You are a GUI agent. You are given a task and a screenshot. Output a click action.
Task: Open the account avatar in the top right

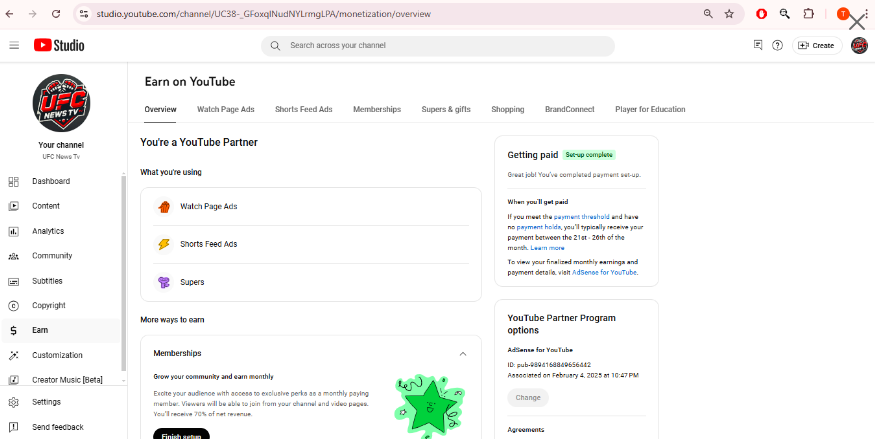coord(859,45)
